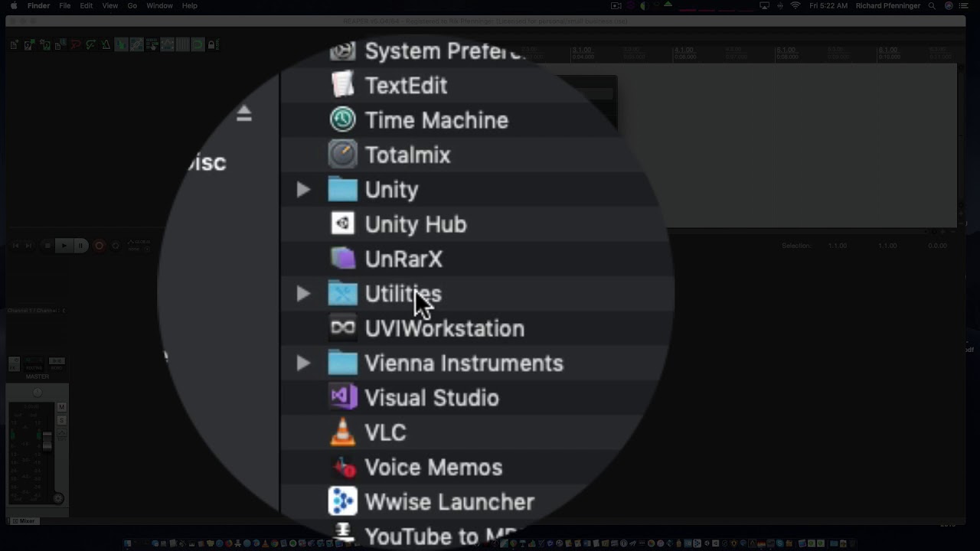Open master track Routing button
The height and width of the screenshot is (551, 980).
coord(34,364)
